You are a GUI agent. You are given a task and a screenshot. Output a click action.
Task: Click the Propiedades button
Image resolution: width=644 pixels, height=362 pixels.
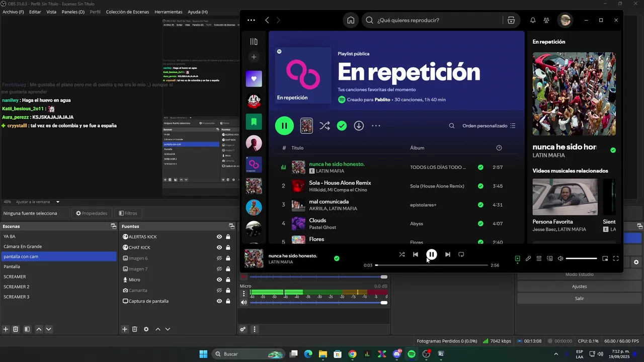pyautogui.click(x=92, y=213)
